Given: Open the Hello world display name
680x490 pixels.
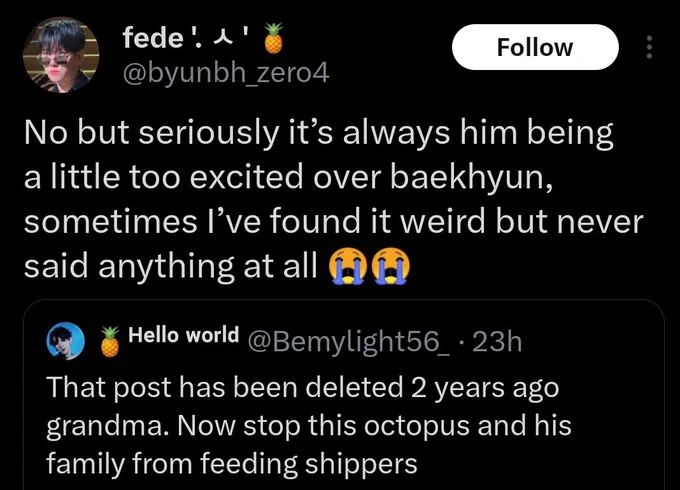Looking at the screenshot, I should pyautogui.click(x=183, y=335).
